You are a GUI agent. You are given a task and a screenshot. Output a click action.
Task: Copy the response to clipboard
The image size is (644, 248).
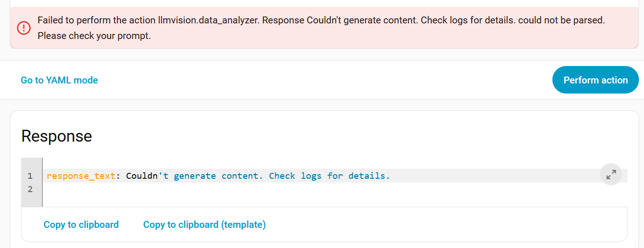tap(81, 225)
